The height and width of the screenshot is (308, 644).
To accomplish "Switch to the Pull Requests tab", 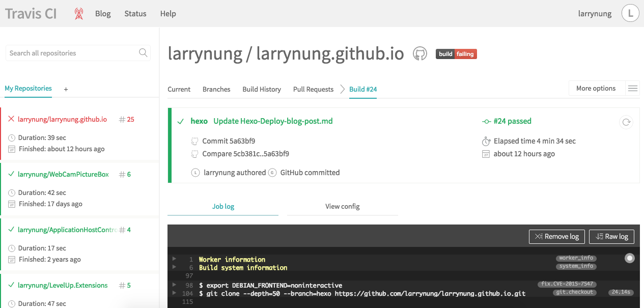I will coord(313,89).
